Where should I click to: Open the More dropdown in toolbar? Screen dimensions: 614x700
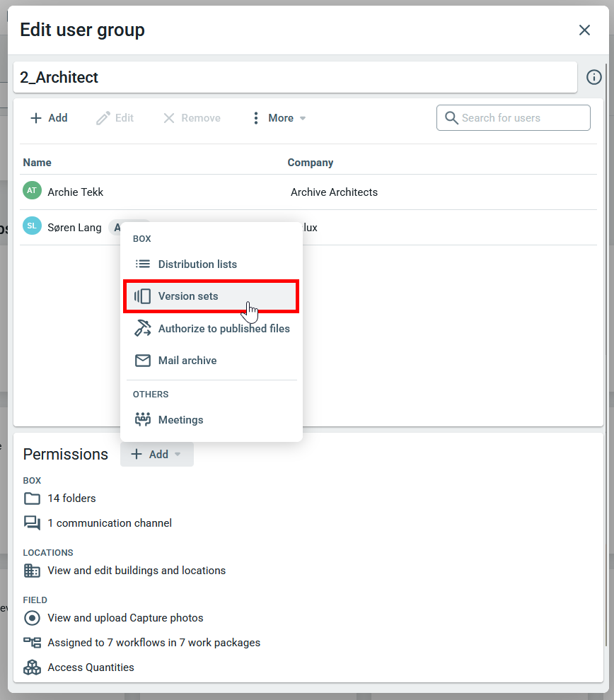tap(279, 118)
